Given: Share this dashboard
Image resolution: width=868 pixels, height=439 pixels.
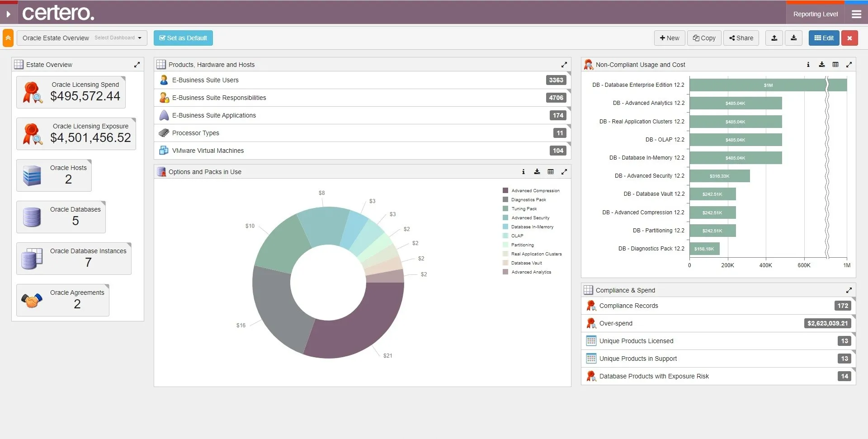Looking at the screenshot, I should click(741, 38).
